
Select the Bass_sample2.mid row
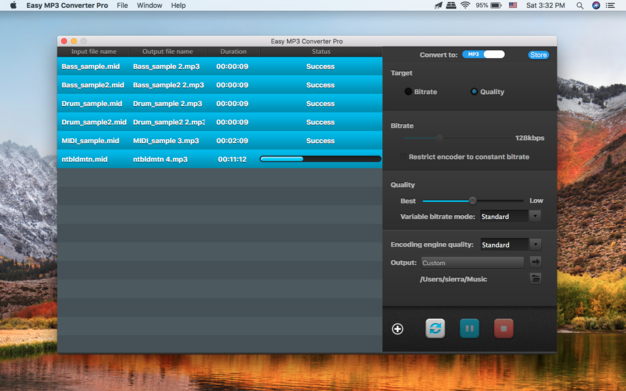[x=220, y=85]
